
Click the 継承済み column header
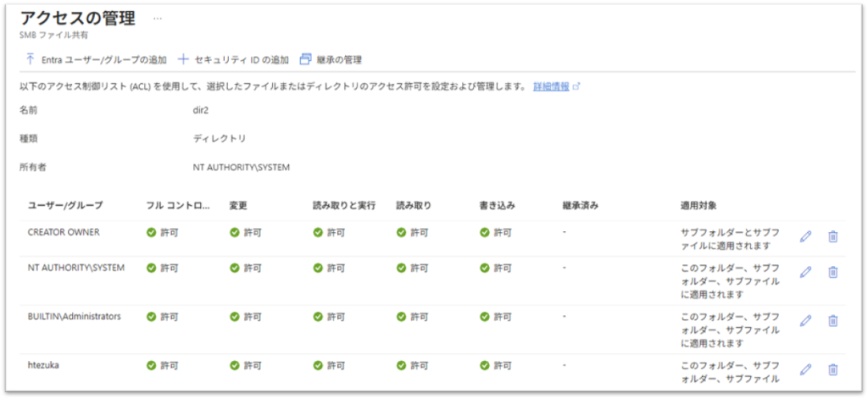581,205
